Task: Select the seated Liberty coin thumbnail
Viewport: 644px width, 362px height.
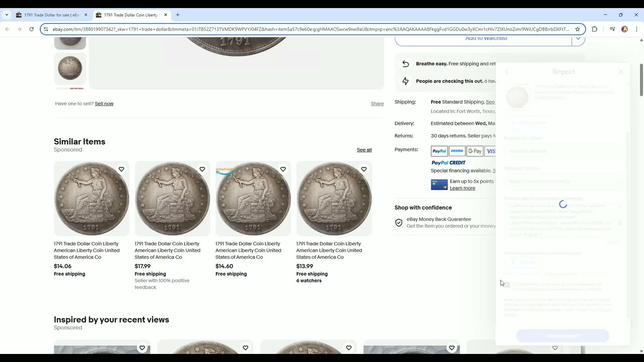Action: tap(70, 68)
